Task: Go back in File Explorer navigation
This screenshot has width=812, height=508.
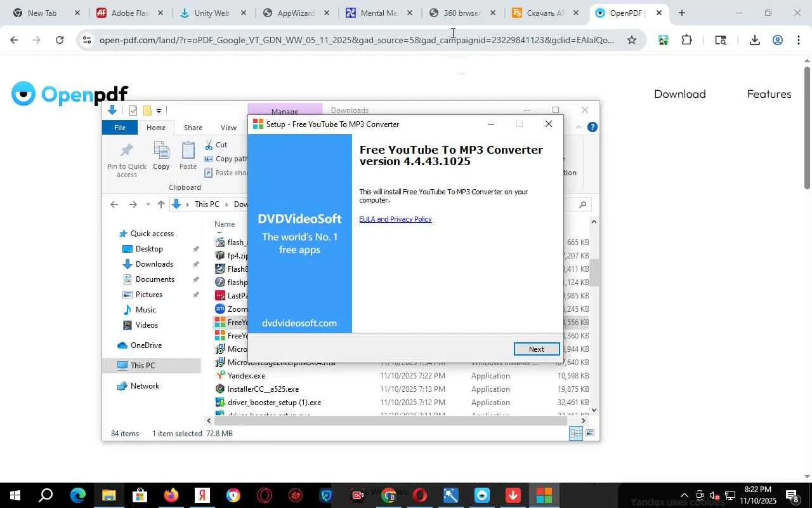Action: pyautogui.click(x=114, y=204)
